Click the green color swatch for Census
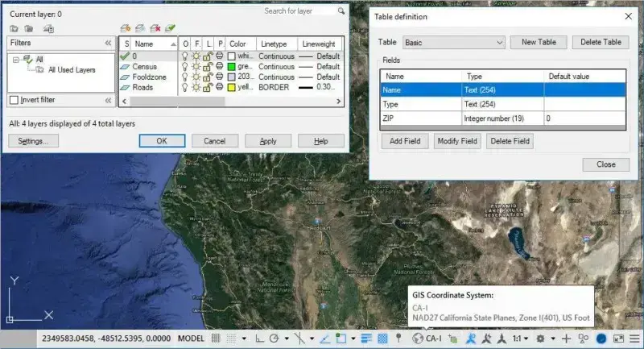The width and height of the screenshot is (644, 349). tap(232, 67)
